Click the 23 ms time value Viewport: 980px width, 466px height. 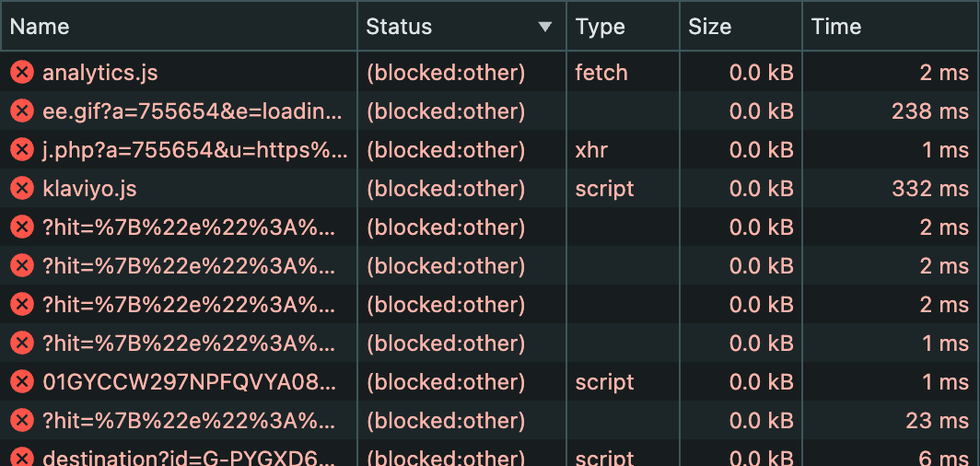[937, 420]
